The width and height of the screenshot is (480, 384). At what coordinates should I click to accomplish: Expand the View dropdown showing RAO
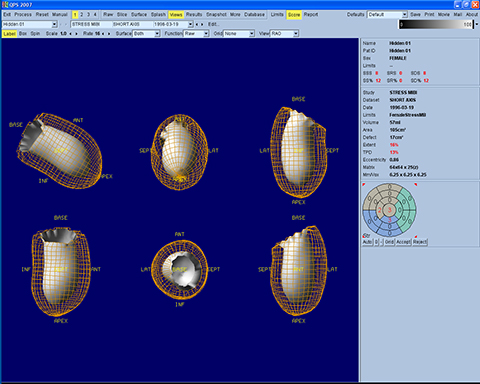tap(284, 34)
